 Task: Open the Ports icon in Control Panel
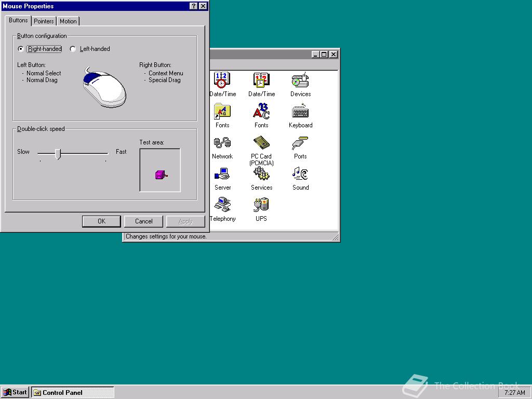pos(300,143)
